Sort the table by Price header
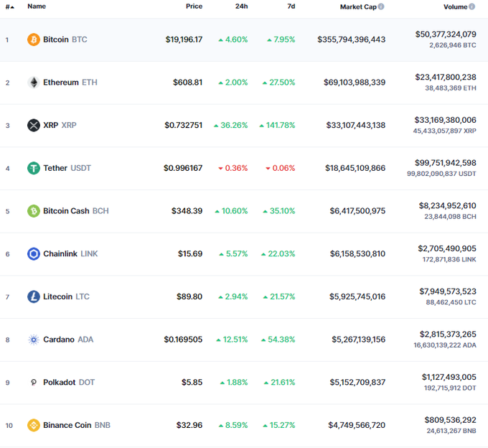 (x=194, y=6)
